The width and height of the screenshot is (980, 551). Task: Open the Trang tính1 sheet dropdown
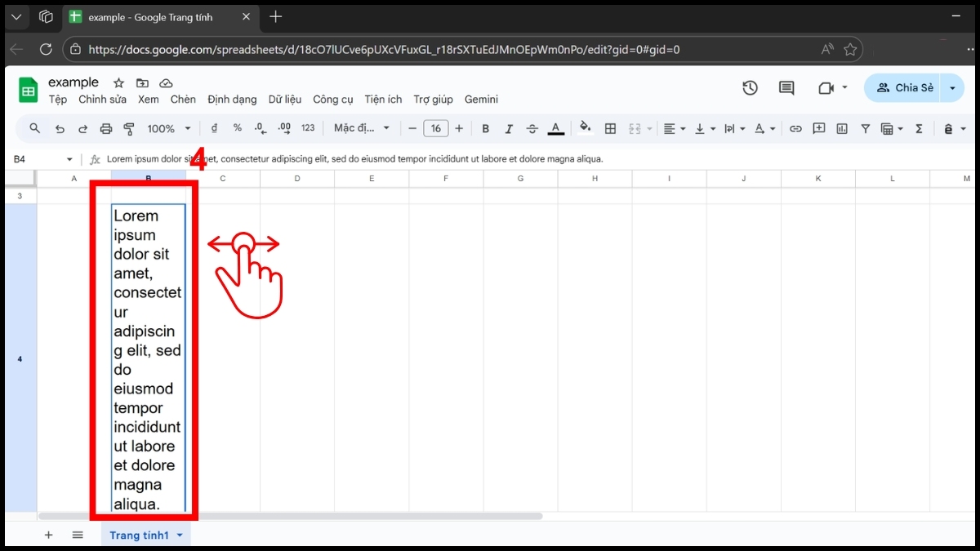pyautogui.click(x=180, y=535)
